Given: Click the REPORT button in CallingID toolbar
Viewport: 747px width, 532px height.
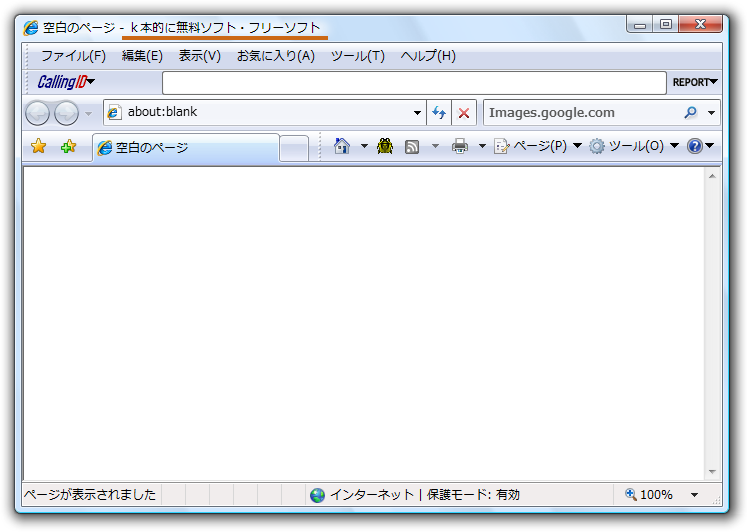Looking at the screenshot, I should [x=694, y=83].
